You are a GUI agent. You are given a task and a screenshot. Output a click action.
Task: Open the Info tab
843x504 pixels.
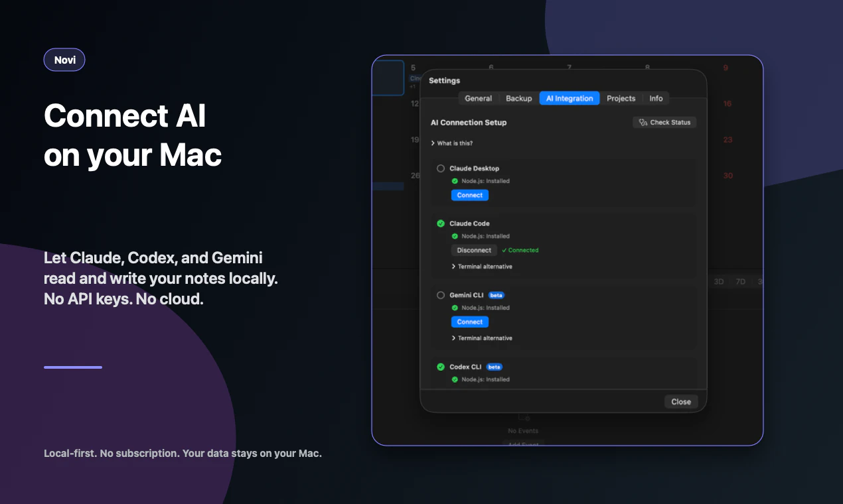pyautogui.click(x=656, y=98)
